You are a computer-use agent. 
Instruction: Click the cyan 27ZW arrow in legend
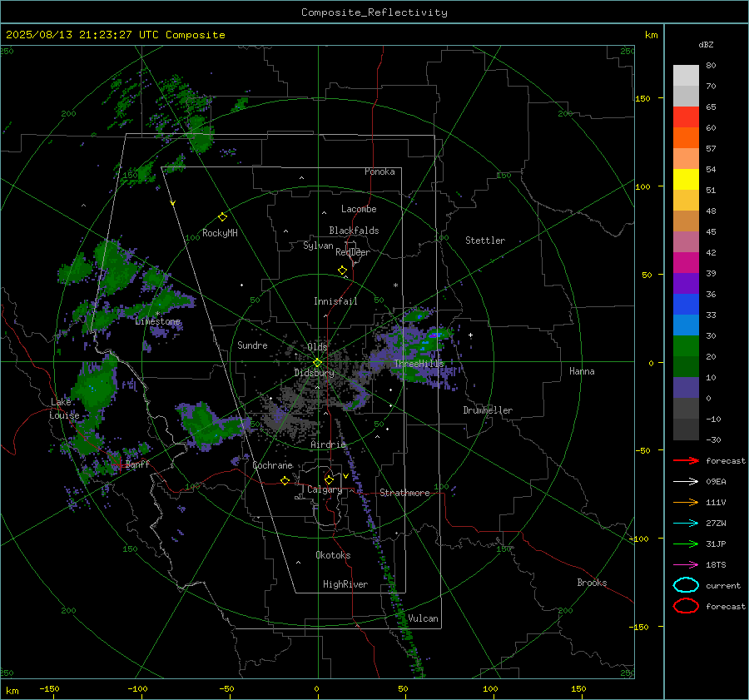(686, 524)
